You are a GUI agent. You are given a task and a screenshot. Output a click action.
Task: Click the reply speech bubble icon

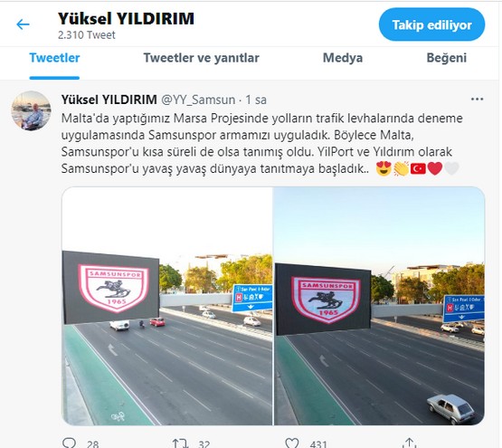tap(69, 443)
